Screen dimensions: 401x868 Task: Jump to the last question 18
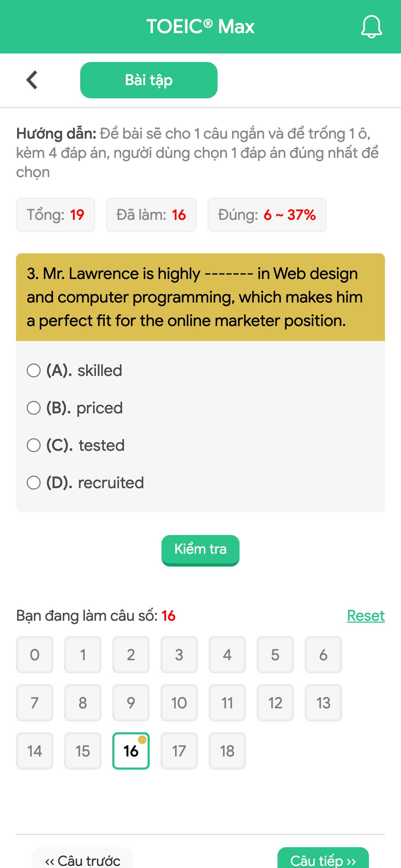pos(227,751)
